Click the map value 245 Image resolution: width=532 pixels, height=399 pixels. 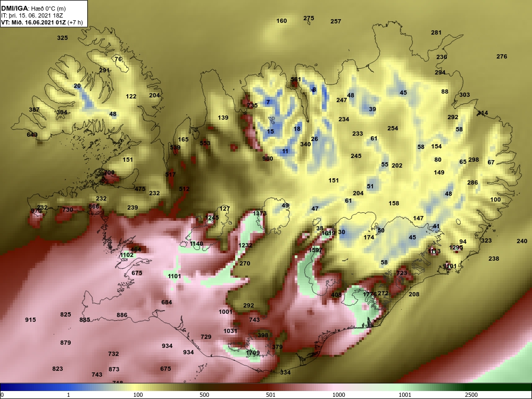click(x=356, y=156)
